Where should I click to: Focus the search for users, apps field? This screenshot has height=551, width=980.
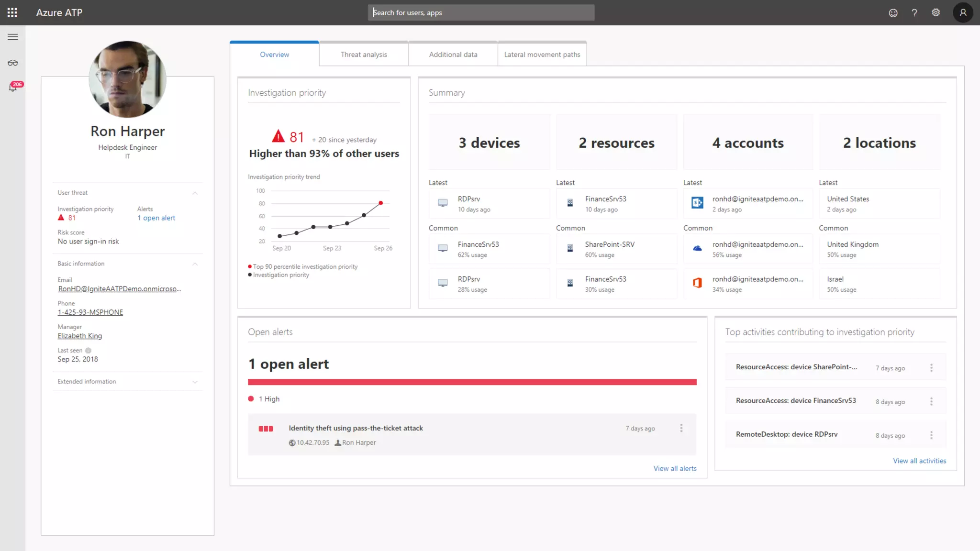(481, 13)
